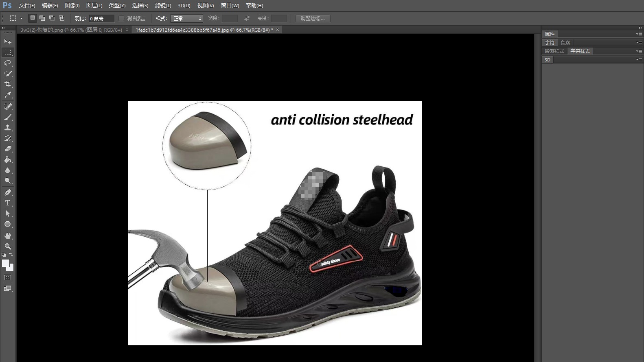The image size is (644, 362).
Task: Expand the toolbox to two columns
Action: click(x=4, y=28)
